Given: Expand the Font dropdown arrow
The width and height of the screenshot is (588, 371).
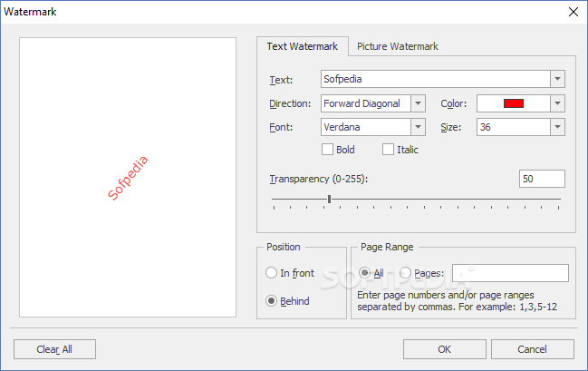Looking at the screenshot, I should (x=418, y=127).
